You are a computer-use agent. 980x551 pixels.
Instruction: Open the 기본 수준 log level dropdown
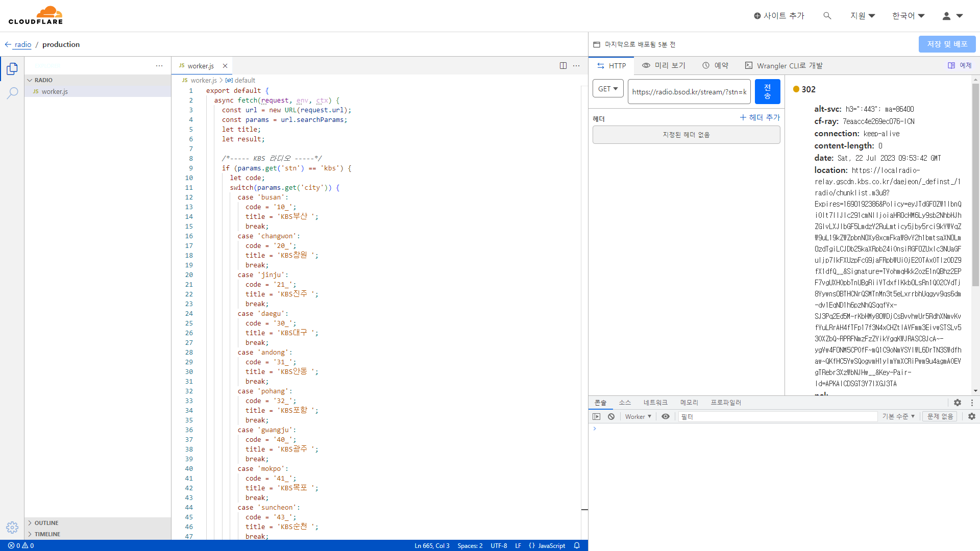click(898, 416)
